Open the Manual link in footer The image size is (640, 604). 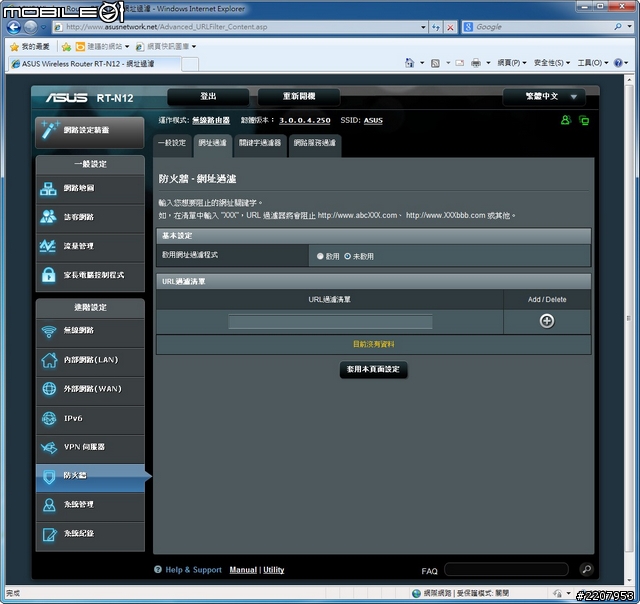click(x=243, y=570)
